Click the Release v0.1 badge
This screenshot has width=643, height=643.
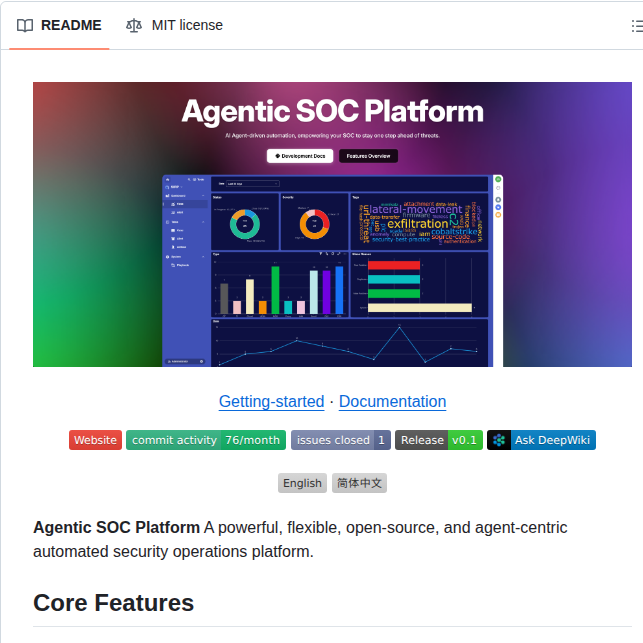point(439,440)
